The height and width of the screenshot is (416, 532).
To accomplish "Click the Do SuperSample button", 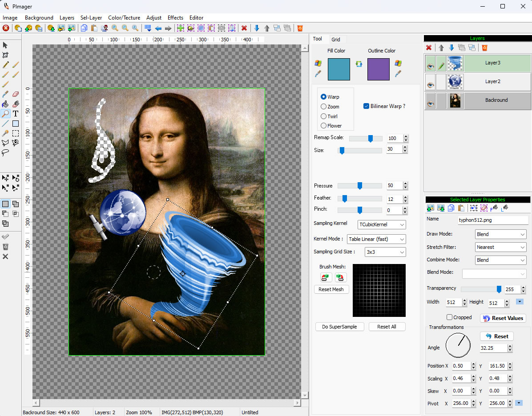I will tap(339, 327).
